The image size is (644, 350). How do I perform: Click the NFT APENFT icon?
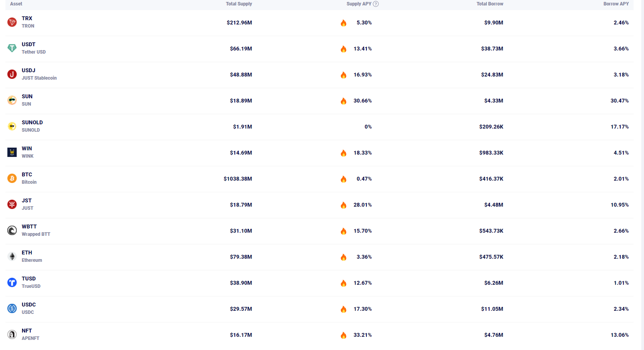pos(12,334)
